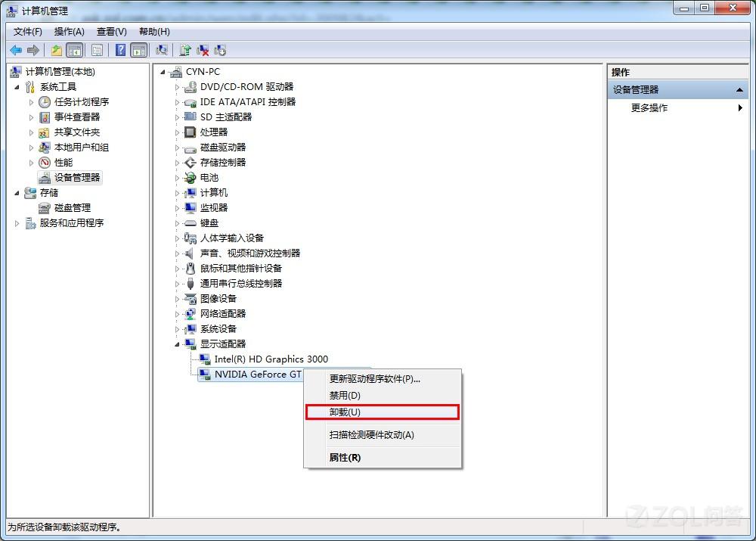Expand the 服务和应用程序 node arrow
The image size is (756, 541).
tap(17, 223)
